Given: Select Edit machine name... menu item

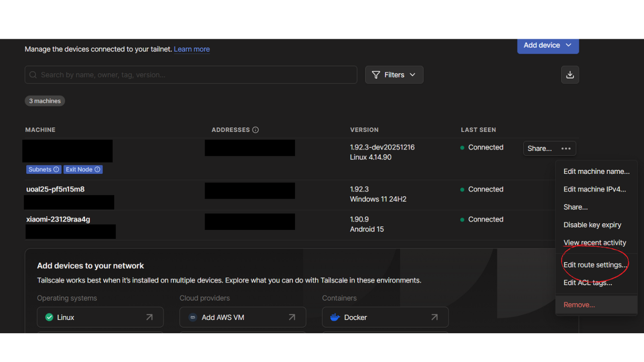Looking at the screenshot, I should (x=596, y=171).
